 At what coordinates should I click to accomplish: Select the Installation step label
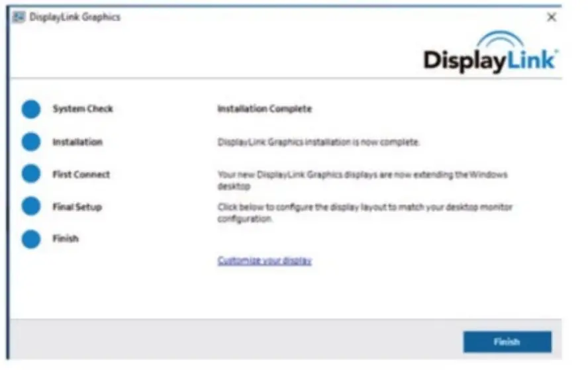77,142
